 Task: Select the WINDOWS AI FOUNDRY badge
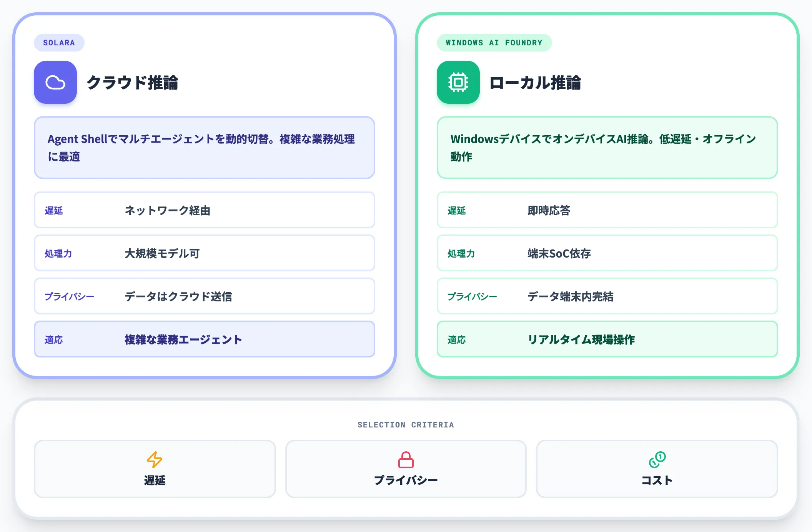494,43
